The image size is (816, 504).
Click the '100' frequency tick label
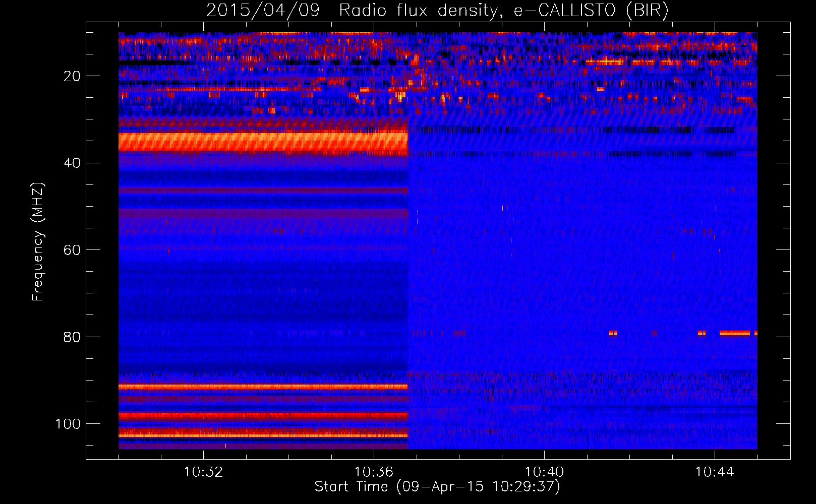coord(68,424)
